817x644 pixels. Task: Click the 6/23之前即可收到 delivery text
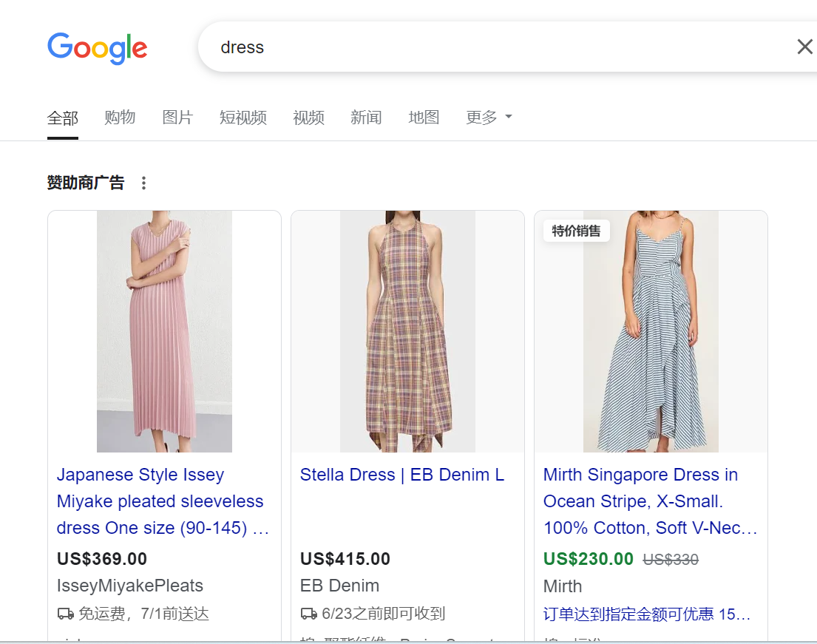click(x=384, y=614)
